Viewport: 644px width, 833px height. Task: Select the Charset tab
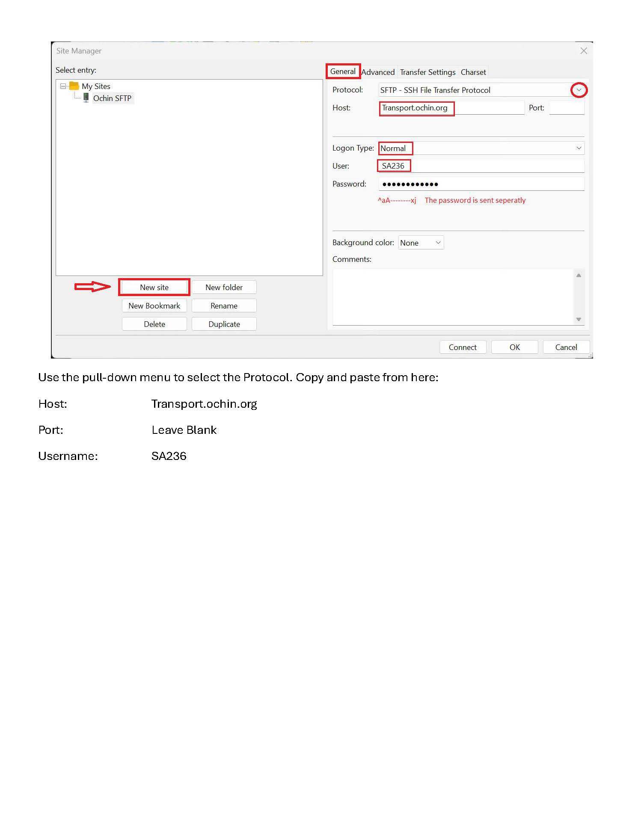pyautogui.click(x=473, y=72)
